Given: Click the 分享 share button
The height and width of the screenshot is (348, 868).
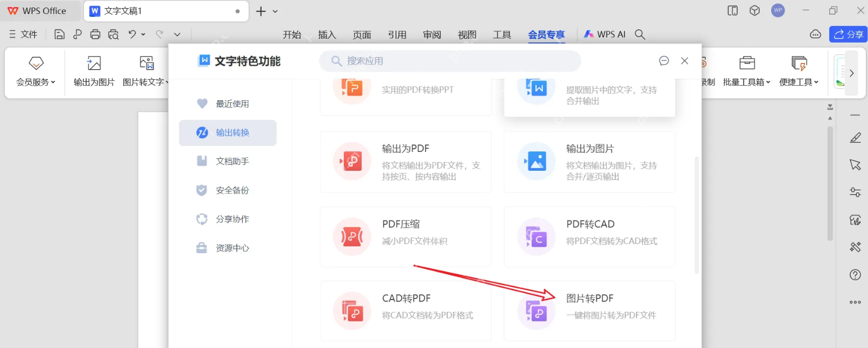Looking at the screenshot, I should (849, 34).
